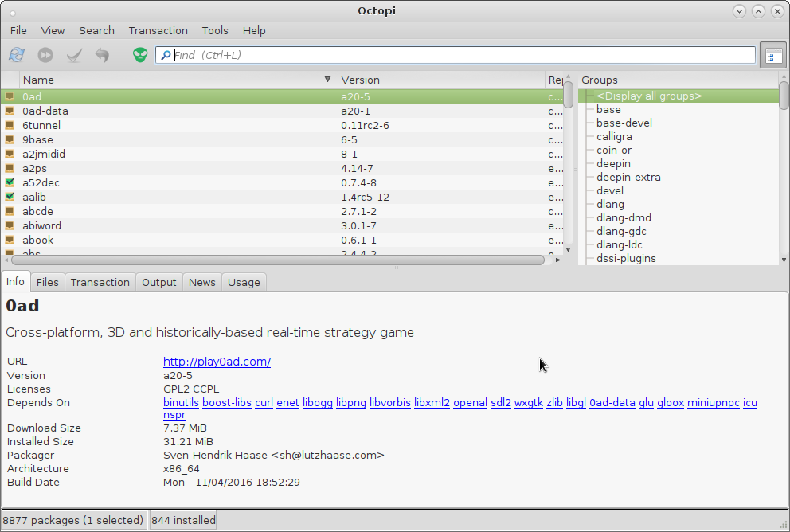Open the Output tab
This screenshot has width=790, height=532.
point(158,282)
